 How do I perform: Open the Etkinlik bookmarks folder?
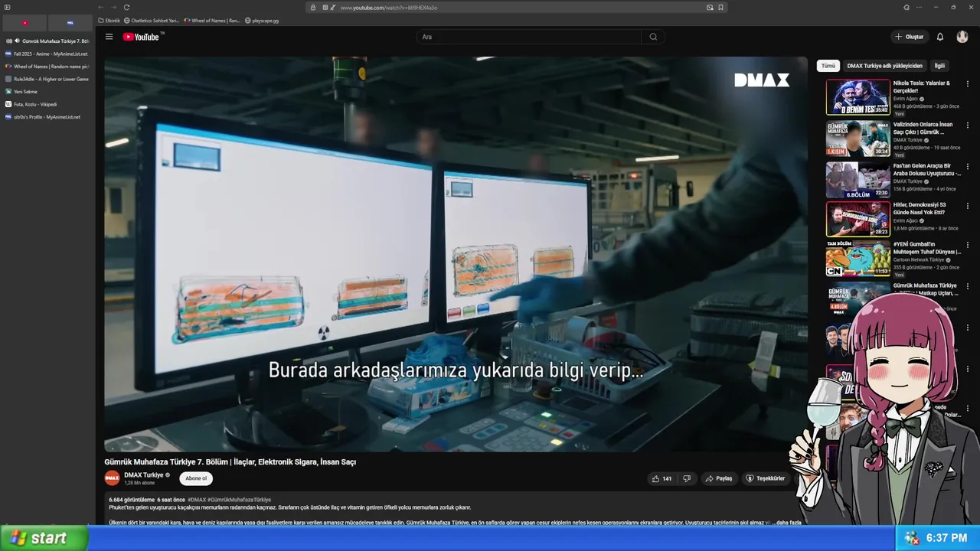109,21
